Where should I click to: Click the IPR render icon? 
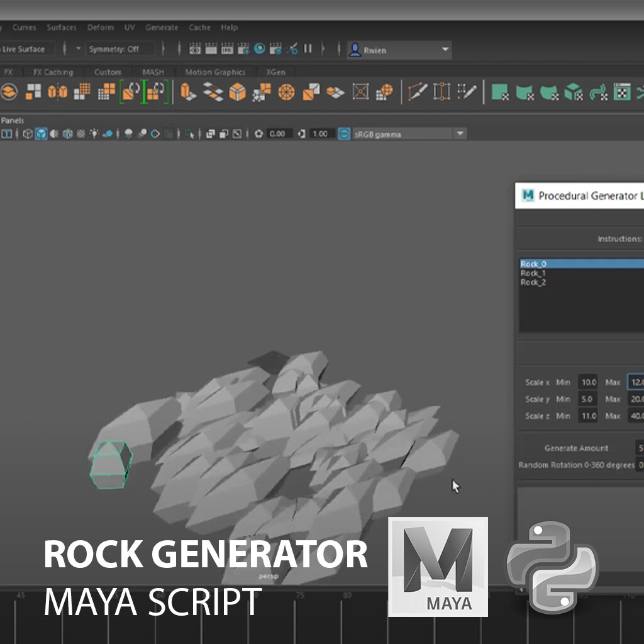click(226, 50)
